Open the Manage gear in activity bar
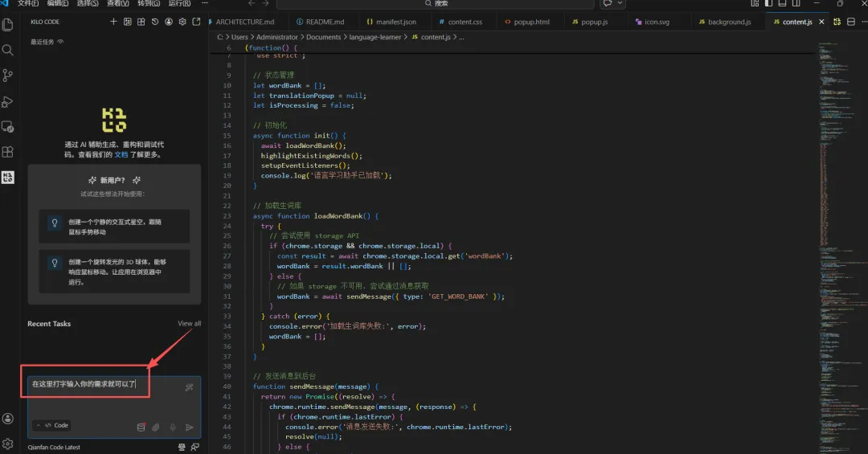This screenshot has width=868, height=454. (8, 444)
